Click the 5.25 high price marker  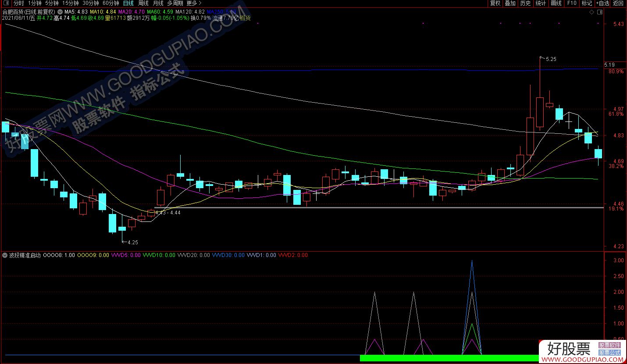(x=551, y=59)
